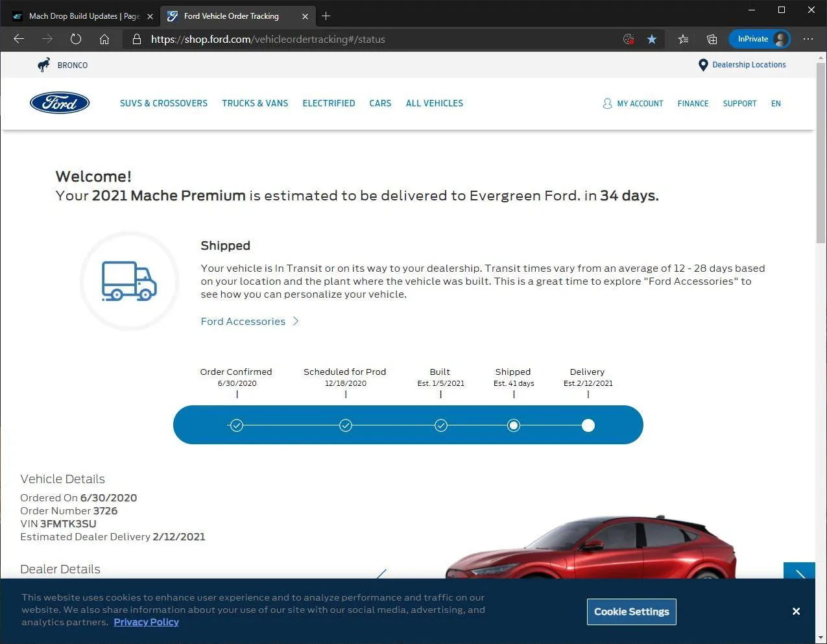Screen dimensions: 827x644
Task: Open the Support menu item
Action: [739, 104]
